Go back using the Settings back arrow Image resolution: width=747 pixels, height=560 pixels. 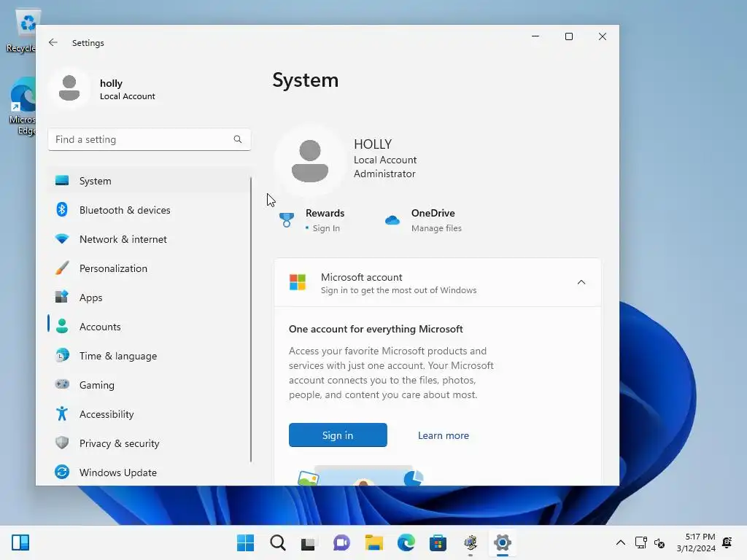coord(53,42)
